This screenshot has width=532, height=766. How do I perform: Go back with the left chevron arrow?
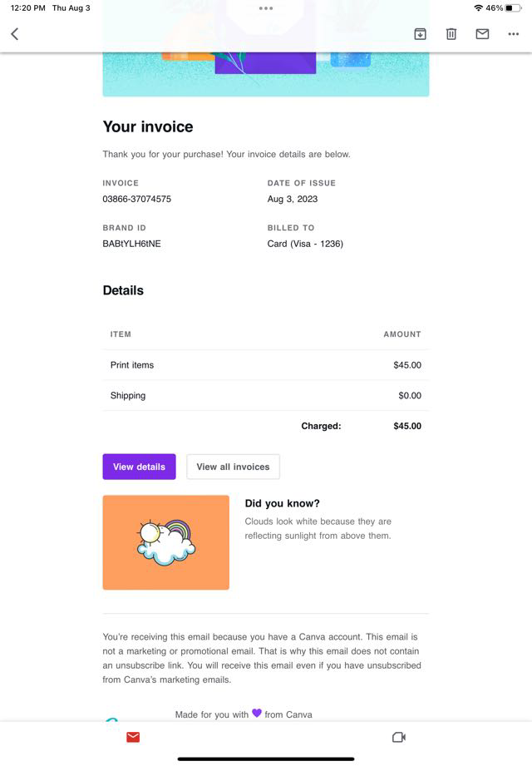14,34
